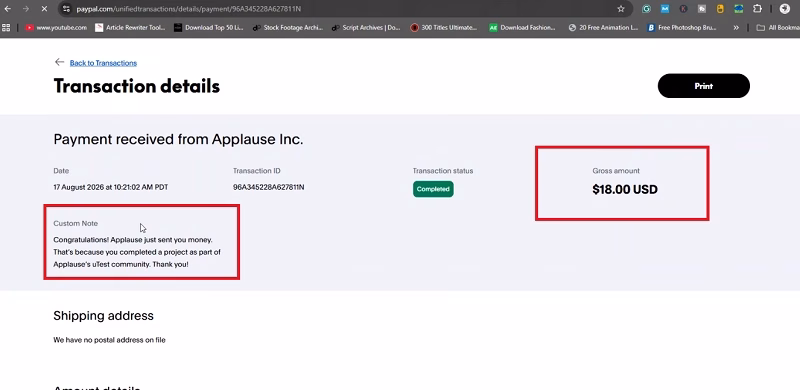Expand hidden bookmarks chevron
Image resolution: width=800 pixels, height=390 pixels.
click(x=736, y=28)
